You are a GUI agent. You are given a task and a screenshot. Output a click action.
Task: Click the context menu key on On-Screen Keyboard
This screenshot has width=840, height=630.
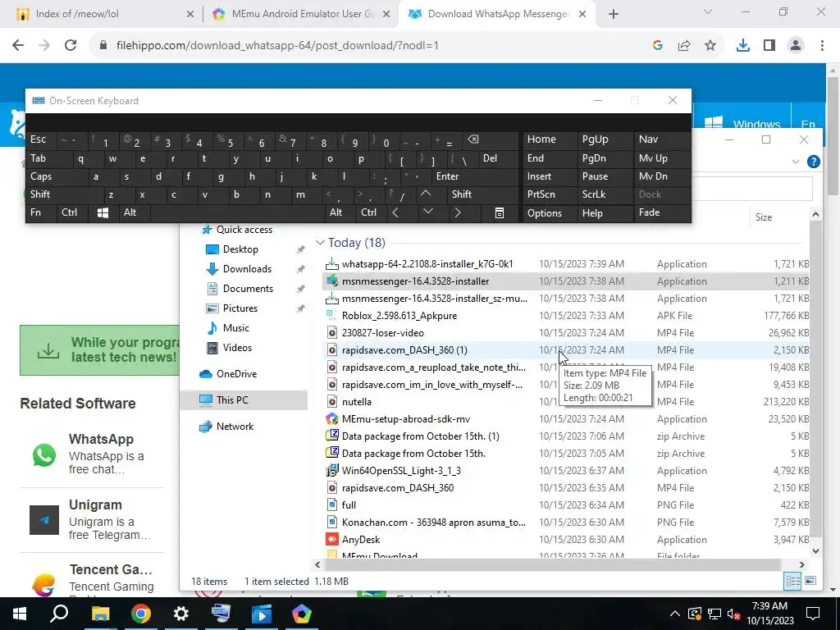(500, 212)
